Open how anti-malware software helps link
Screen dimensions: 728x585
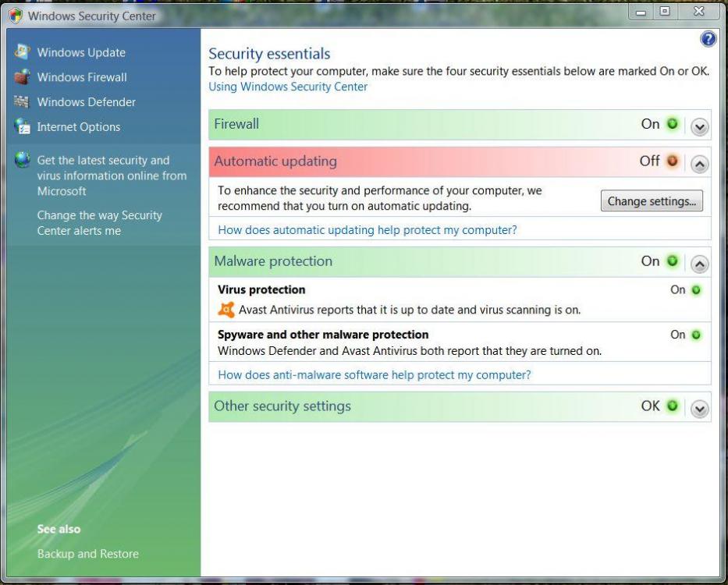click(375, 374)
